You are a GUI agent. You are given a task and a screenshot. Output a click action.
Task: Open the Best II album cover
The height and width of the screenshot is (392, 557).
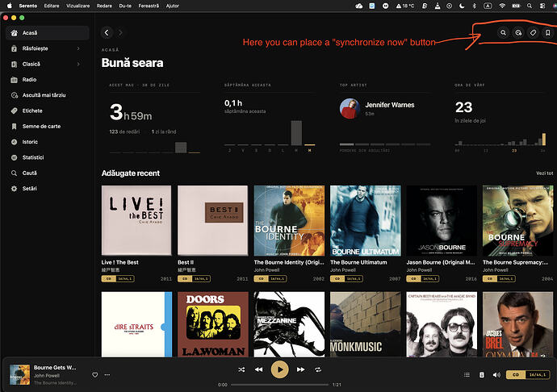click(212, 220)
